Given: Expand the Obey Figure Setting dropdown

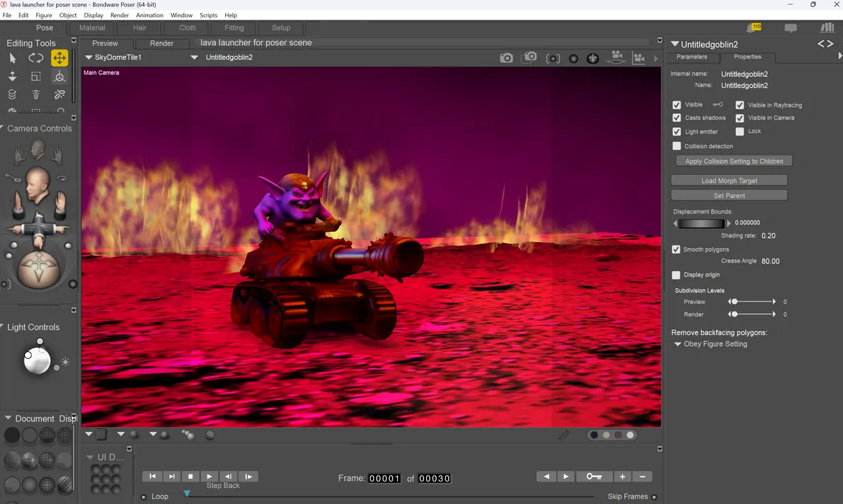Looking at the screenshot, I should [x=711, y=344].
